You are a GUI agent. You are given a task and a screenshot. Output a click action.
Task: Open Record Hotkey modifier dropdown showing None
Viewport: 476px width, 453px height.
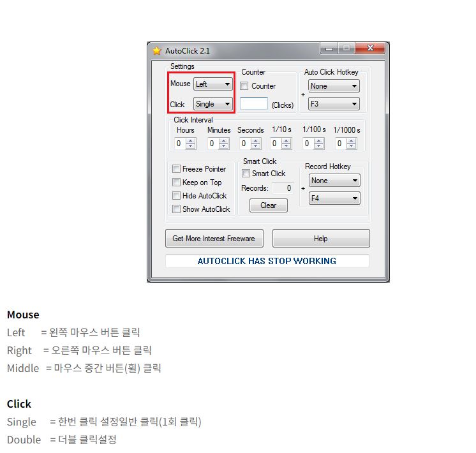(334, 181)
